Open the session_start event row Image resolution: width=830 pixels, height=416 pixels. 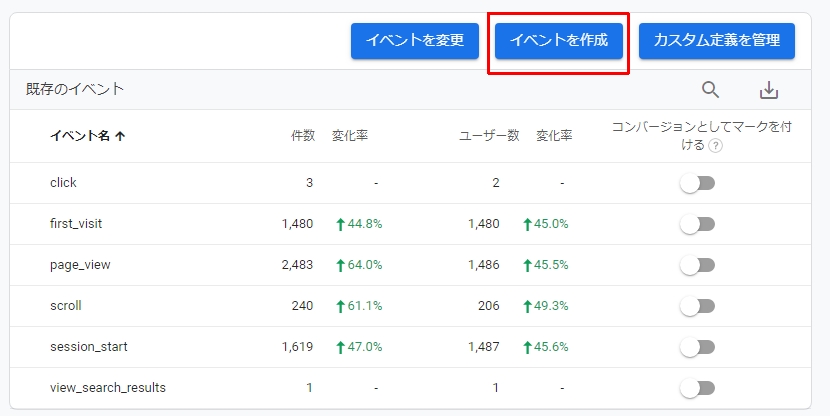pyautogui.click(x=410, y=347)
